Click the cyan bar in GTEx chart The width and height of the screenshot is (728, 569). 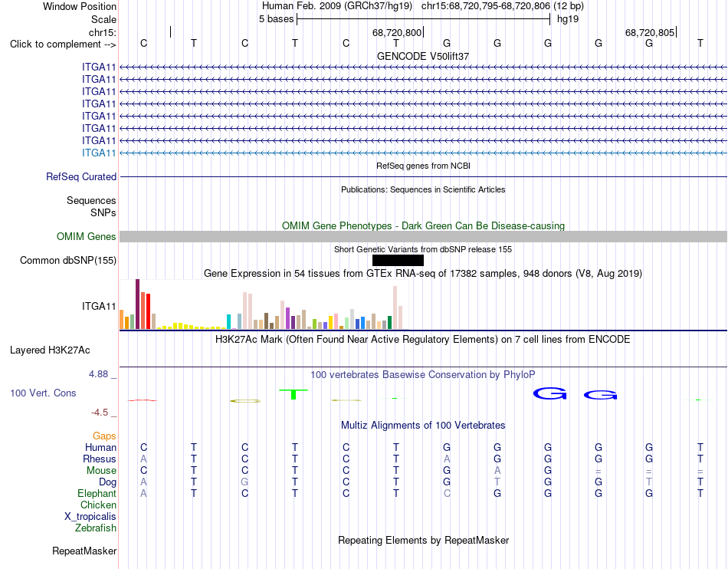(x=229, y=322)
